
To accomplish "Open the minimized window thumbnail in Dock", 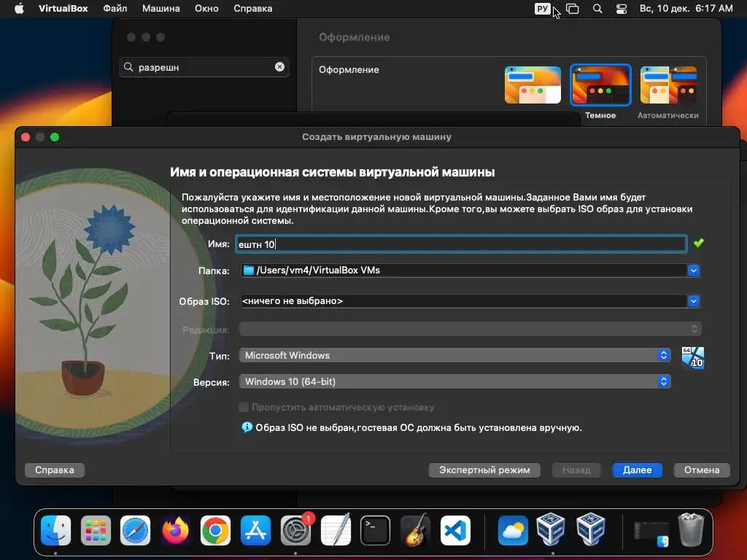I will coord(651,534).
